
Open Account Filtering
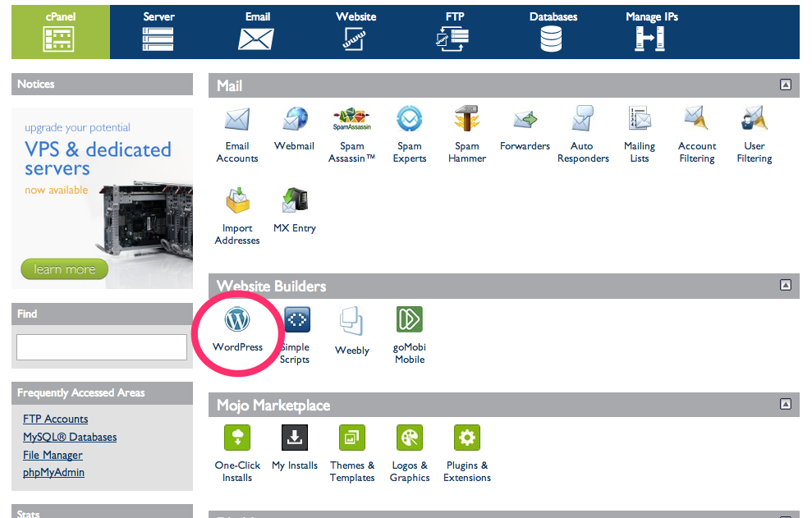point(697,135)
